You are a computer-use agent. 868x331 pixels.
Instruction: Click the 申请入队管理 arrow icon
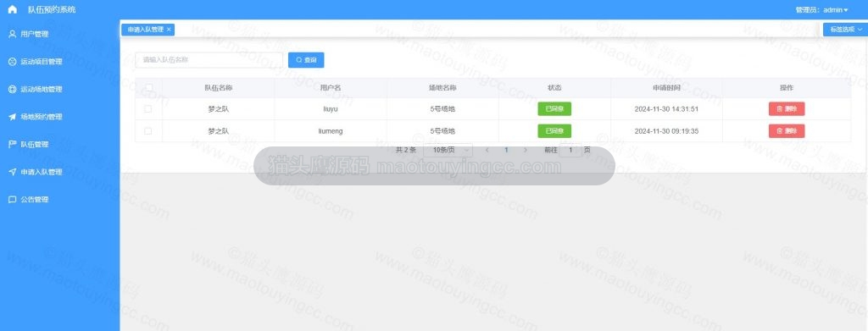click(12, 172)
